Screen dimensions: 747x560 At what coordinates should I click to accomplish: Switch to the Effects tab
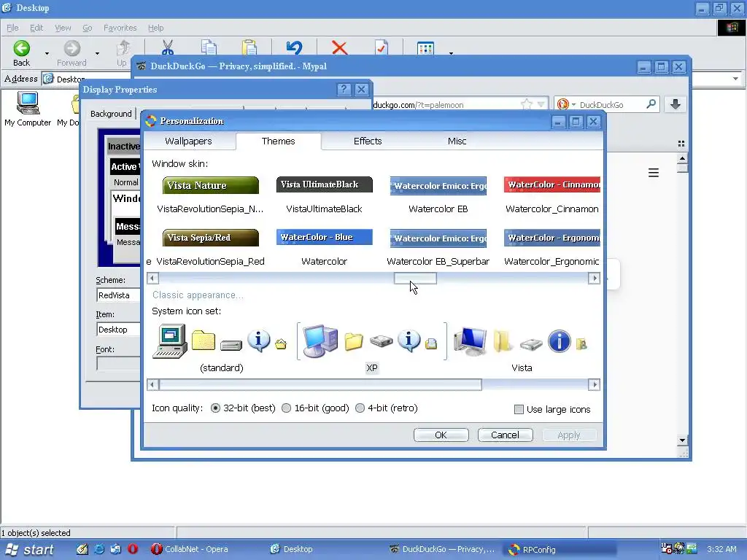(368, 141)
